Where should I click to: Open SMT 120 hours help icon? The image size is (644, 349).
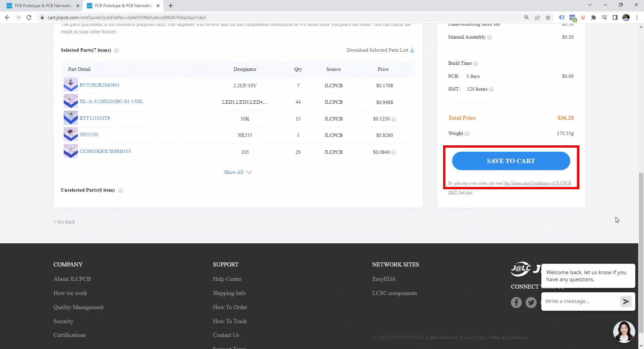pos(491,89)
